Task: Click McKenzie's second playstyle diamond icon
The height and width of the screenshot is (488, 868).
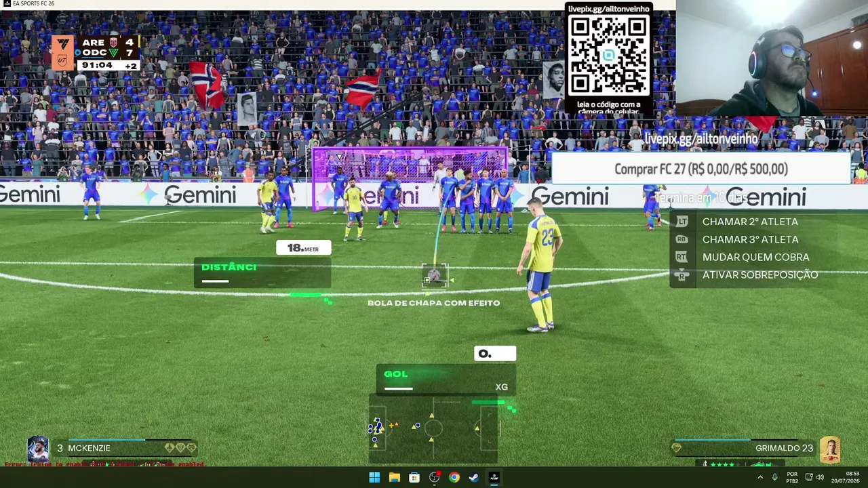Action: tap(180, 448)
